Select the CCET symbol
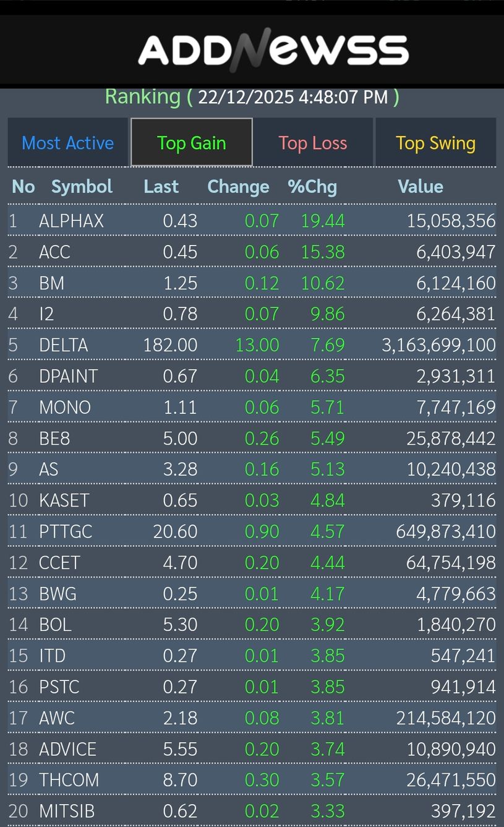Viewport: 504px width, 827px height. pyautogui.click(x=59, y=563)
